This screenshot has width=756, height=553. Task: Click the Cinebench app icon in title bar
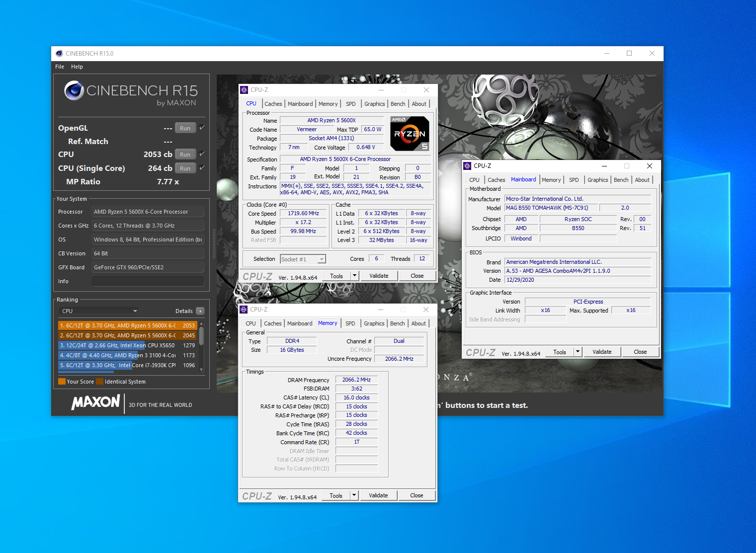pyautogui.click(x=59, y=54)
